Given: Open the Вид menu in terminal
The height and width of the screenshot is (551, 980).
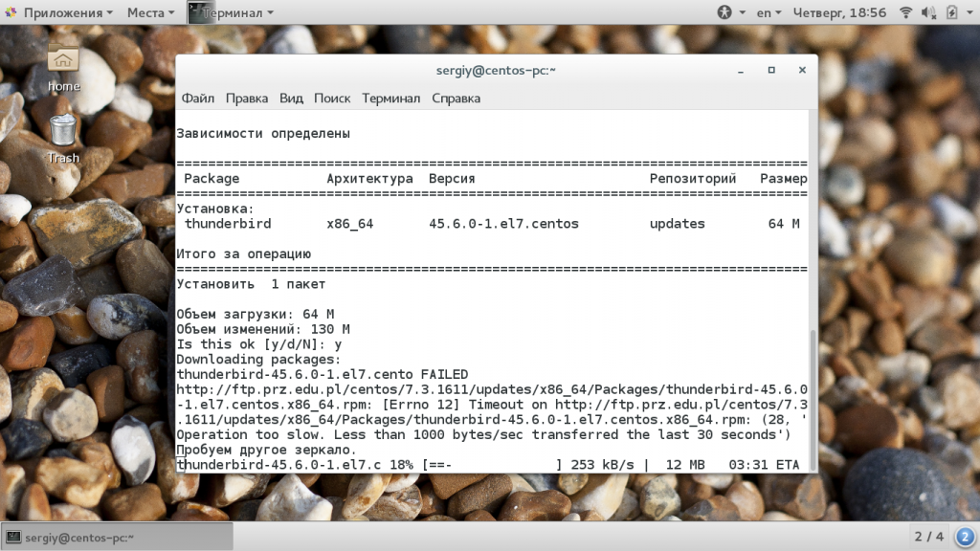Looking at the screenshot, I should (x=291, y=98).
